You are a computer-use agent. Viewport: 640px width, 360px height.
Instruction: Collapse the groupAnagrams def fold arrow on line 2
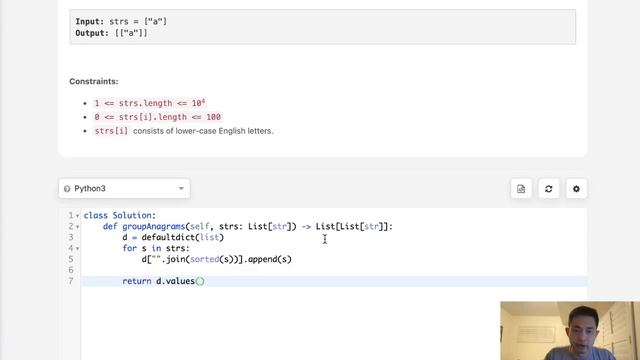(x=78, y=227)
